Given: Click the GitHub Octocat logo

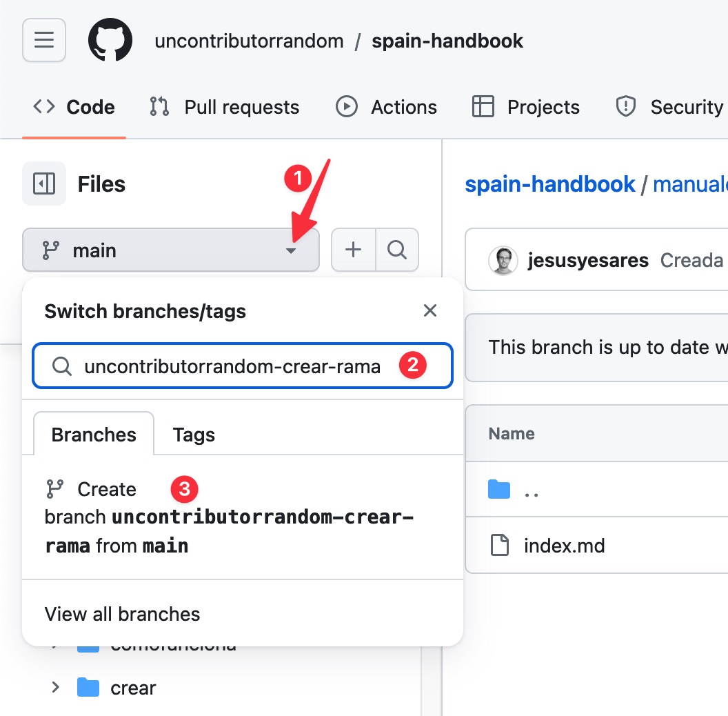Looking at the screenshot, I should pos(110,40).
